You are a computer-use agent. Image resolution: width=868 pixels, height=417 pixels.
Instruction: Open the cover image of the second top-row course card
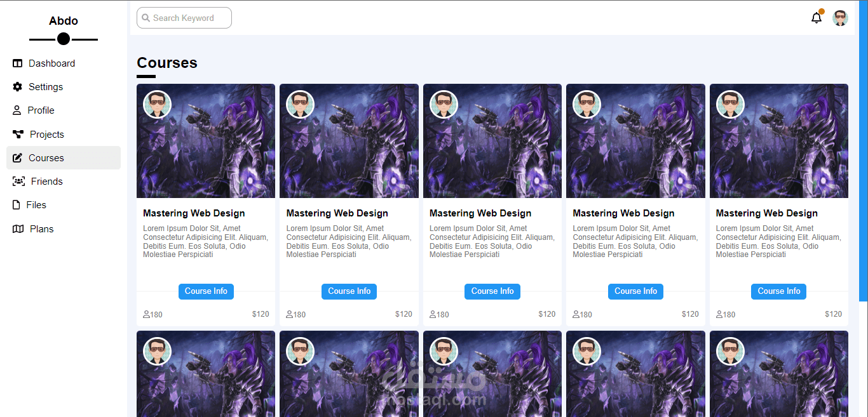tap(349, 141)
